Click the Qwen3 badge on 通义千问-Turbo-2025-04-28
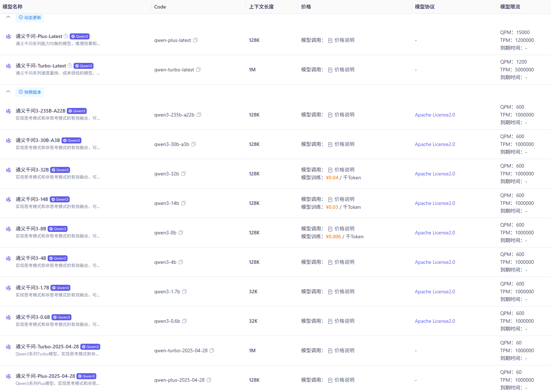This screenshot has width=551, height=392. [90, 347]
